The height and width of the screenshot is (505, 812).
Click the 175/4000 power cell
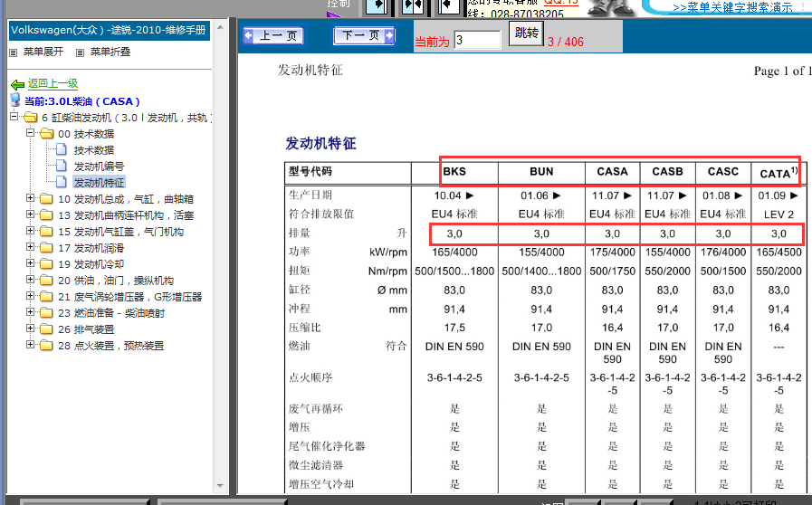[x=612, y=252]
